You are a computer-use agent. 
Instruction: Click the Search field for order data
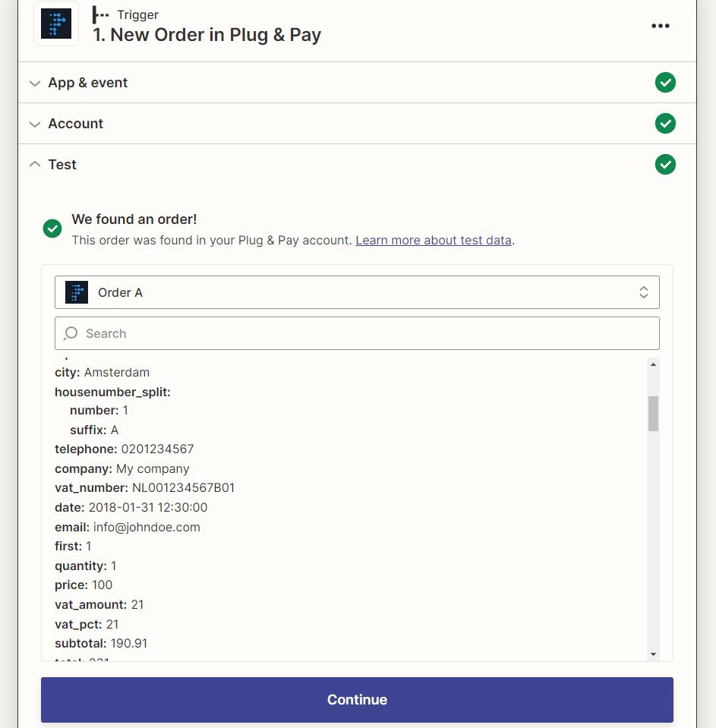pos(364,333)
